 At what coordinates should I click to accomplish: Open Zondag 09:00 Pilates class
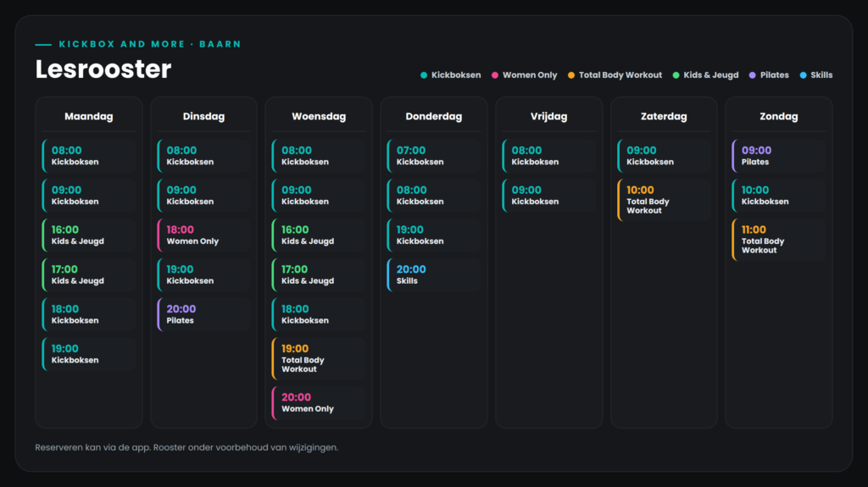(779, 156)
